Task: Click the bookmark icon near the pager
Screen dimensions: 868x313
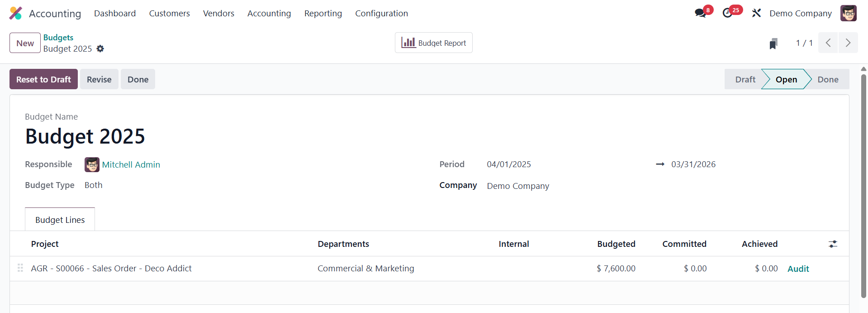Action: point(773,43)
